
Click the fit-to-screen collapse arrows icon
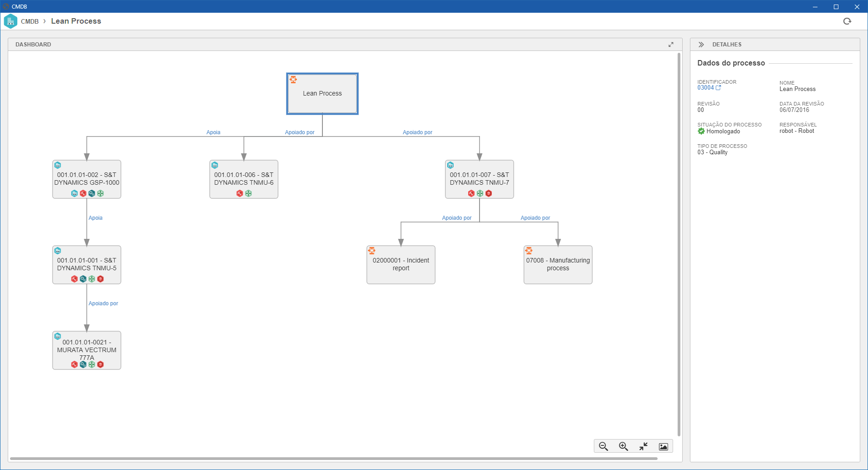[643, 446]
